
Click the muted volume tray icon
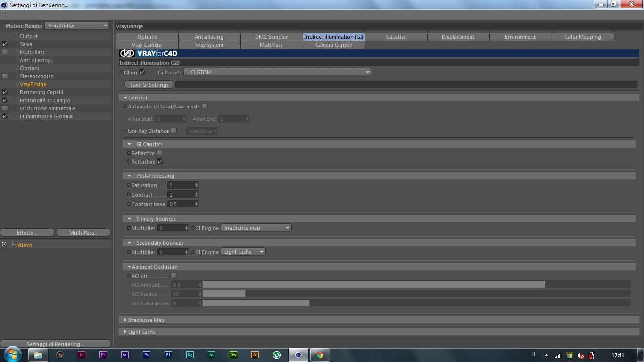(x=581, y=355)
